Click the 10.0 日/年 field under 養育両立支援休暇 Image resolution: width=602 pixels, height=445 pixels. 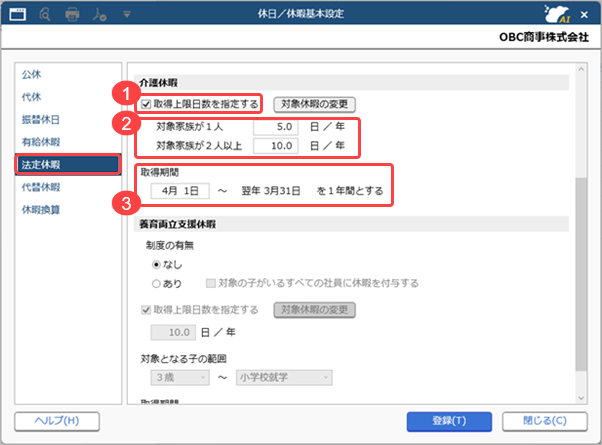click(x=173, y=333)
